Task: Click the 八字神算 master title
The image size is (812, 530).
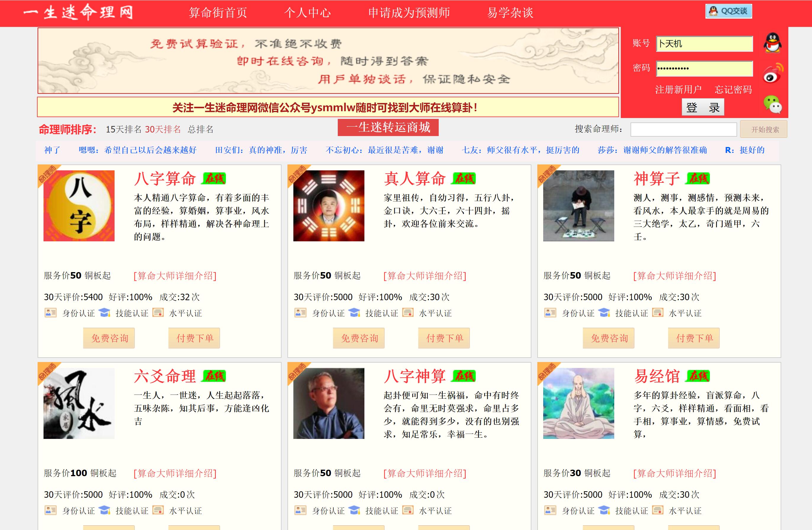Action: [x=414, y=376]
